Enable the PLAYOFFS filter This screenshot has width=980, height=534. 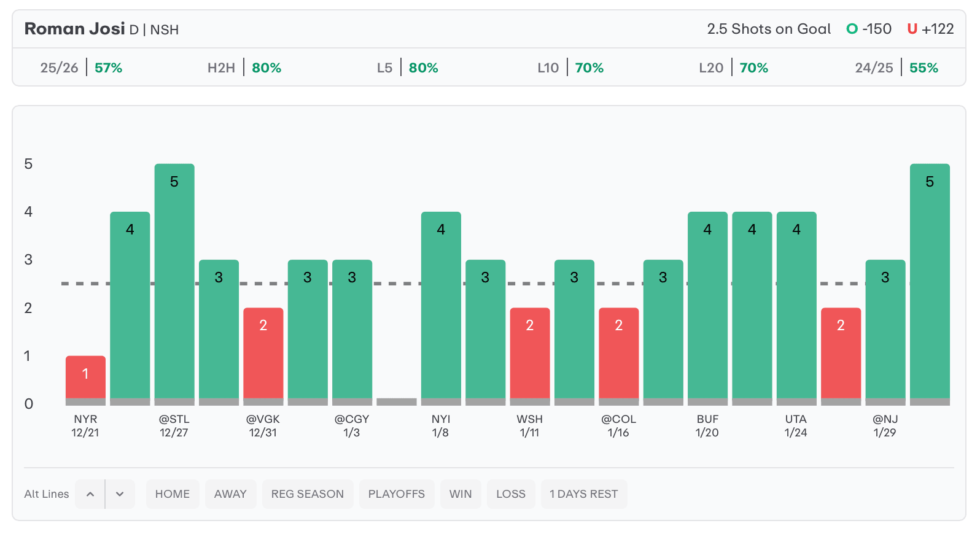pyautogui.click(x=397, y=494)
